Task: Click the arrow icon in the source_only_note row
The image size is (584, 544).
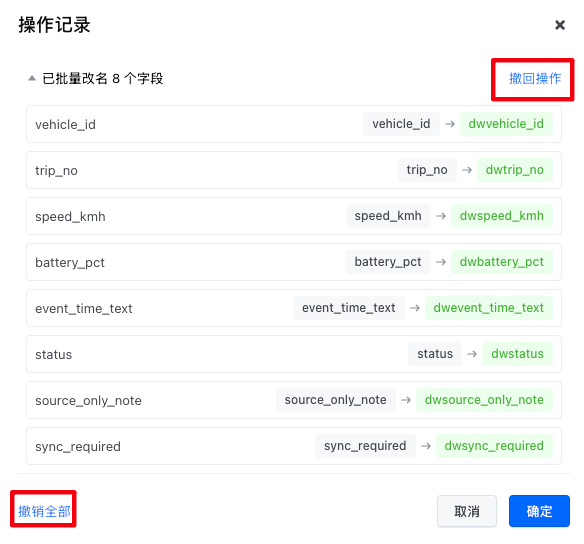Action: coord(406,400)
